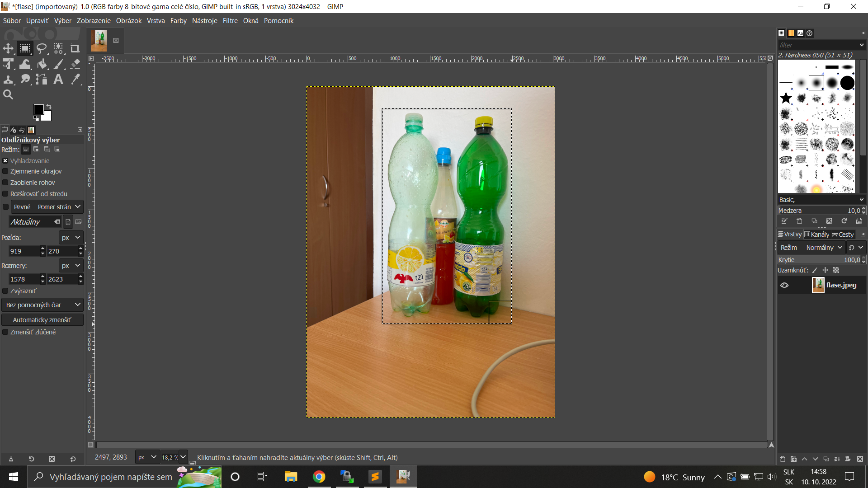868x488 pixels.
Task: Click the foreground black color swatch
Action: click(x=38, y=109)
